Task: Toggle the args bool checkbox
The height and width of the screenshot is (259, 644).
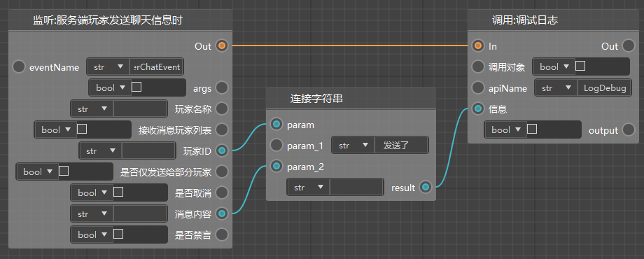Action: pyautogui.click(x=136, y=87)
